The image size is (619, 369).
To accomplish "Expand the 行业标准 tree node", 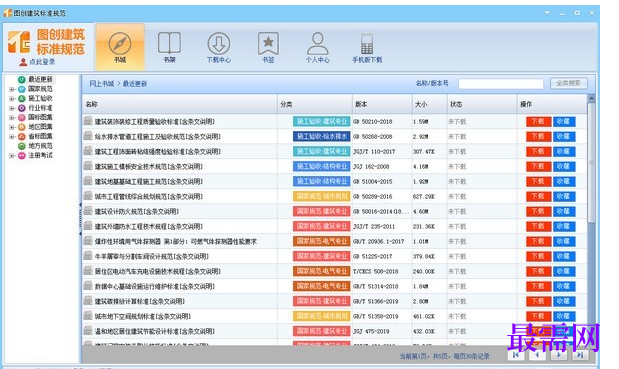I will pos(12,108).
